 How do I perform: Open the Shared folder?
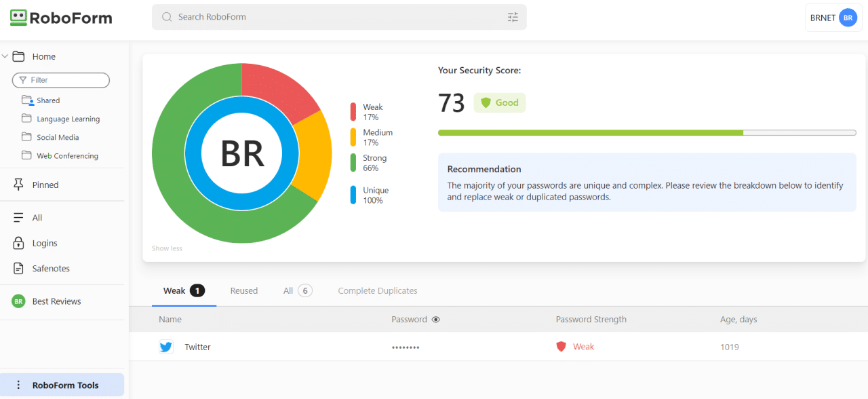(47, 100)
